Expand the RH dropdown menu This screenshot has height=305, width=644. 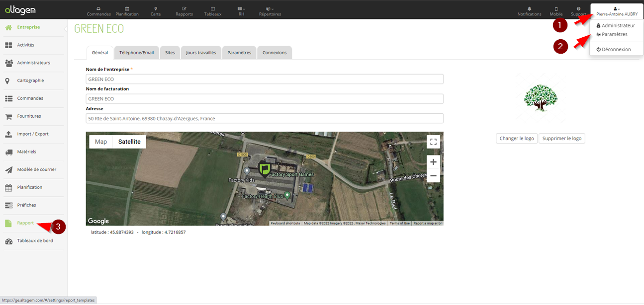(241, 11)
